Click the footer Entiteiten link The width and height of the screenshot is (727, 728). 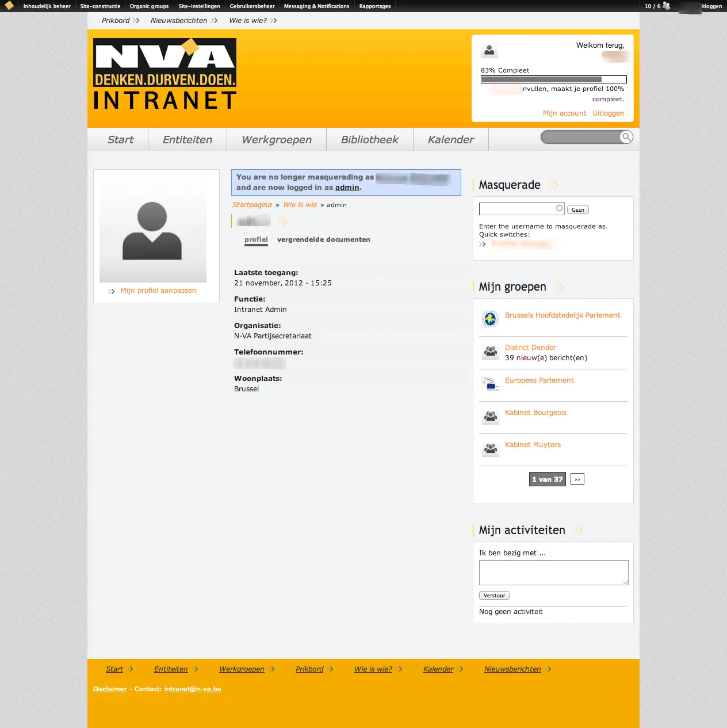pyautogui.click(x=171, y=669)
